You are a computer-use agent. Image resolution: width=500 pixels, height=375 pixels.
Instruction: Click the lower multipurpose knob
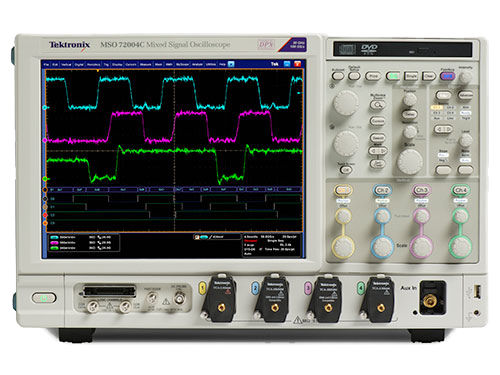[346, 143]
